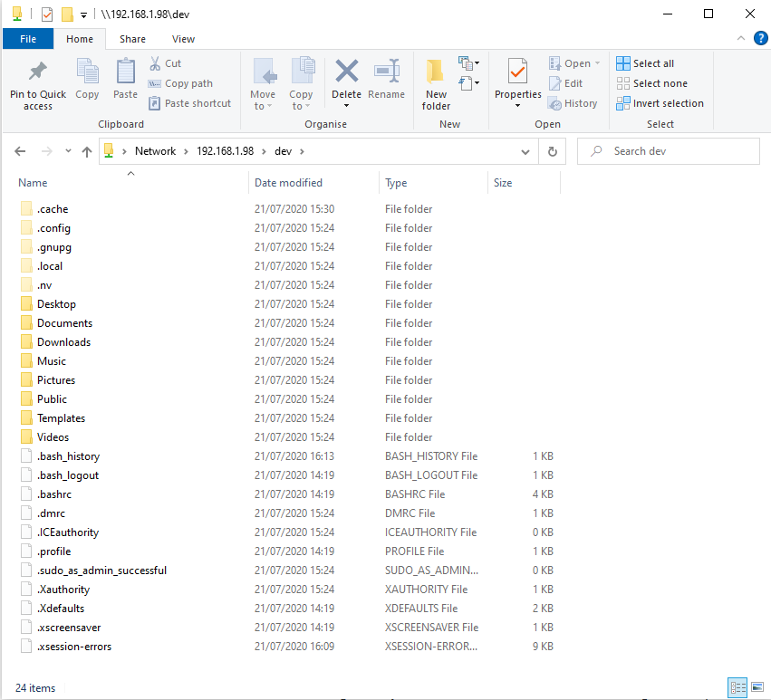Expand the address bar history dropdown
This screenshot has width=771, height=700.
[525, 152]
